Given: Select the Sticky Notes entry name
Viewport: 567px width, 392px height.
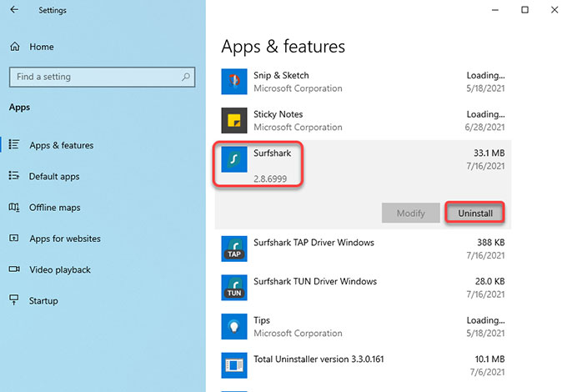Looking at the screenshot, I should coord(278,114).
